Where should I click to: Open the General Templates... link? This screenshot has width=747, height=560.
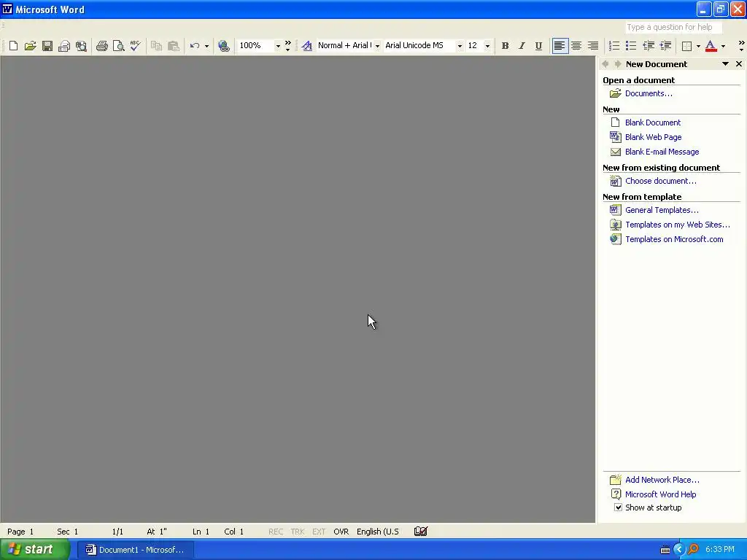pos(662,210)
